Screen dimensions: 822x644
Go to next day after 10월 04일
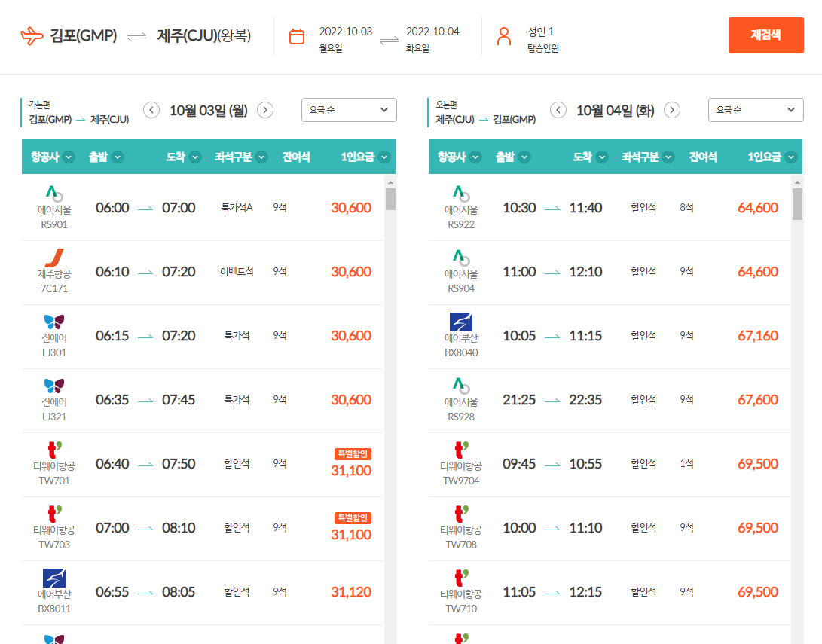(672, 110)
